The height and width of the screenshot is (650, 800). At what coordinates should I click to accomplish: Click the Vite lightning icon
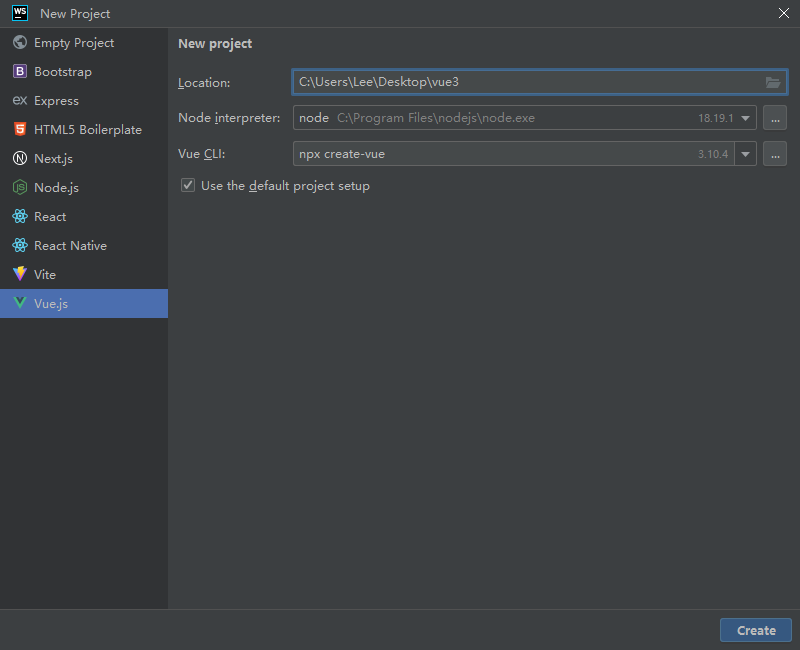click(20, 274)
